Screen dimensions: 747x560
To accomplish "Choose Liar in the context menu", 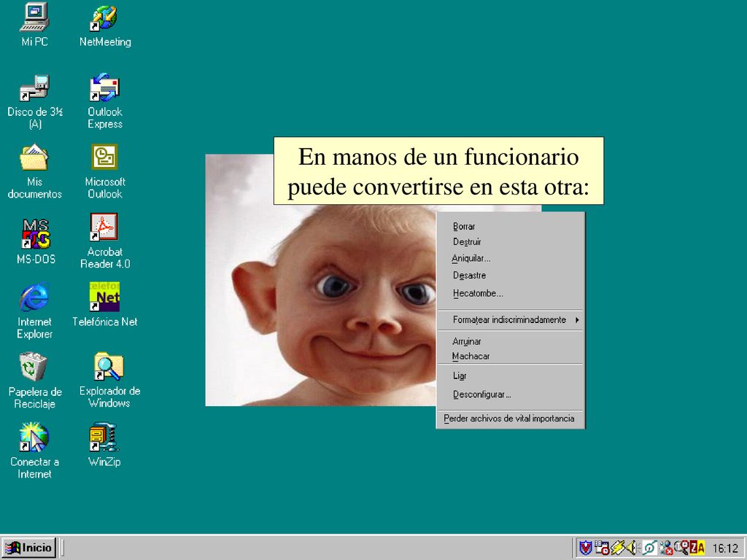I will click(x=510, y=376).
